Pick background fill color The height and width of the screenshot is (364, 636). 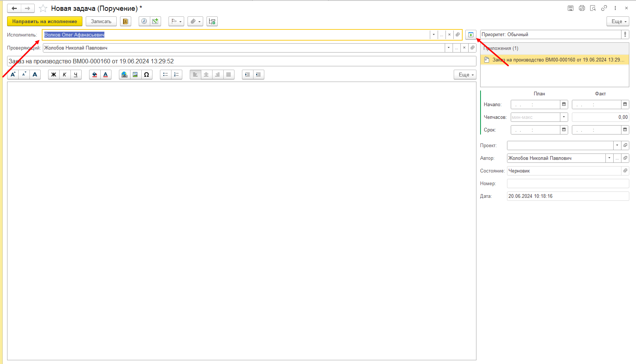[95, 75]
